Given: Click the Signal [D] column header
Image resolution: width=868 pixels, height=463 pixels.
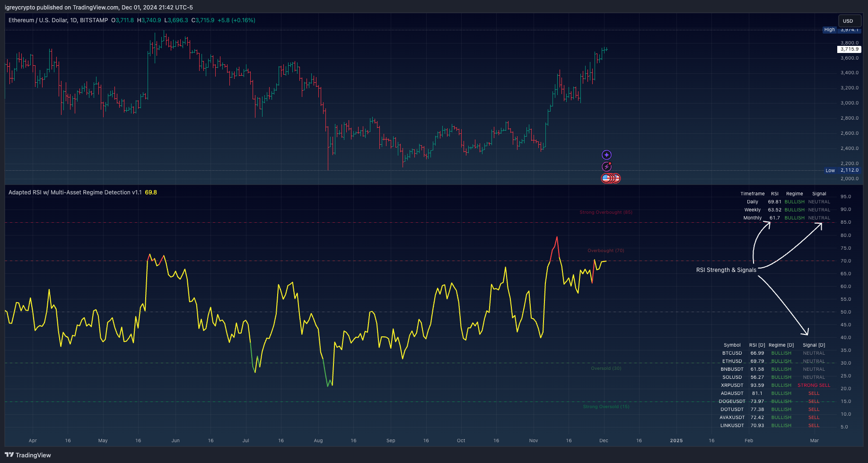Looking at the screenshot, I should coord(814,345).
